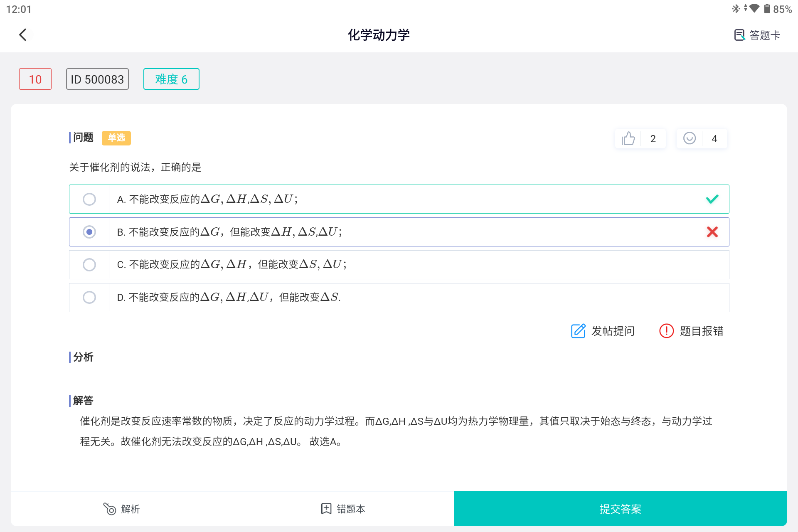
Task: Click the 难度 6 difficulty tag
Action: click(x=171, y=79)
